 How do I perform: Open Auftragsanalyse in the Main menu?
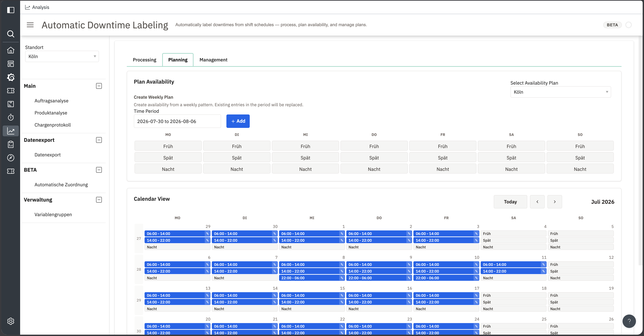[x=51, y=101]
